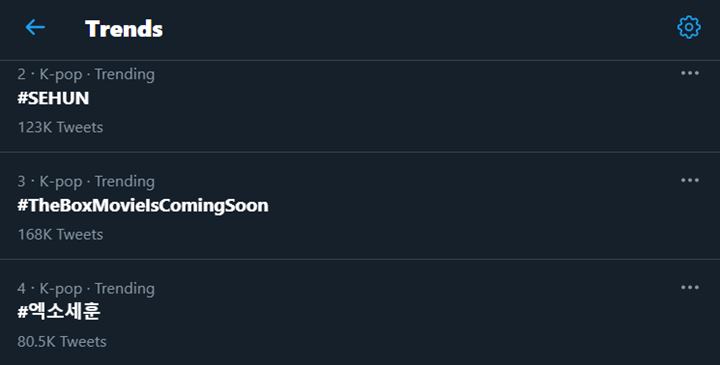Click the K-pop category above #엑소세훈
This screenshot has height=365, width=720.
click(61, 289)
